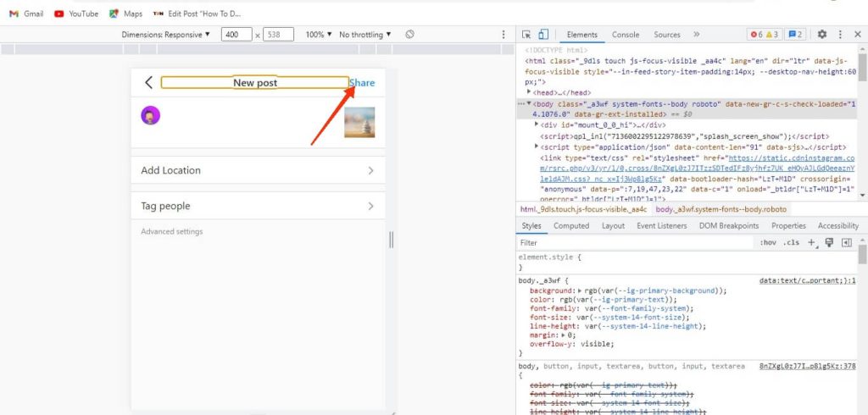868x415 pixels.
Task: Collapse the body element node
Action: click(x=529, y=103)
